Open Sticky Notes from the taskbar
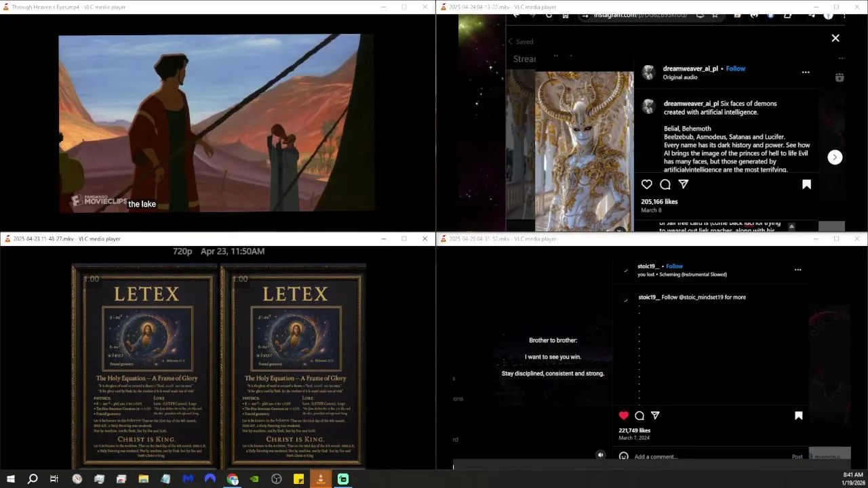The height and width of the screenshot is (488, 868). point(298,479)
